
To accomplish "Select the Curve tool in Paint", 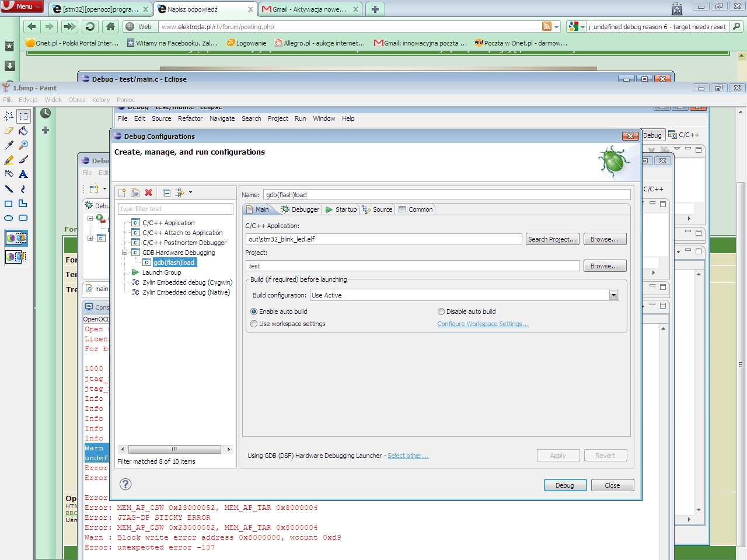I will point(23,189).
